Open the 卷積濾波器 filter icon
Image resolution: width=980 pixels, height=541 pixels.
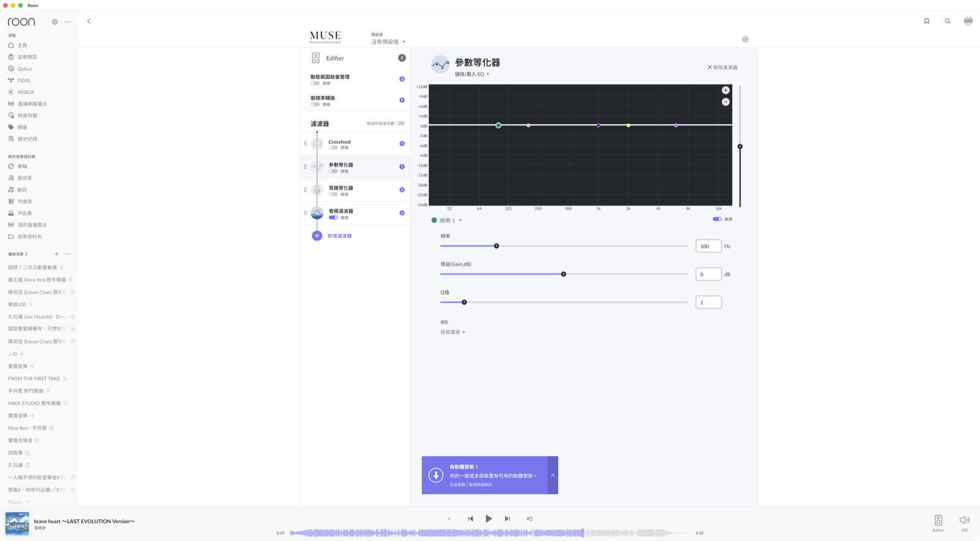(x=317, y=213)
